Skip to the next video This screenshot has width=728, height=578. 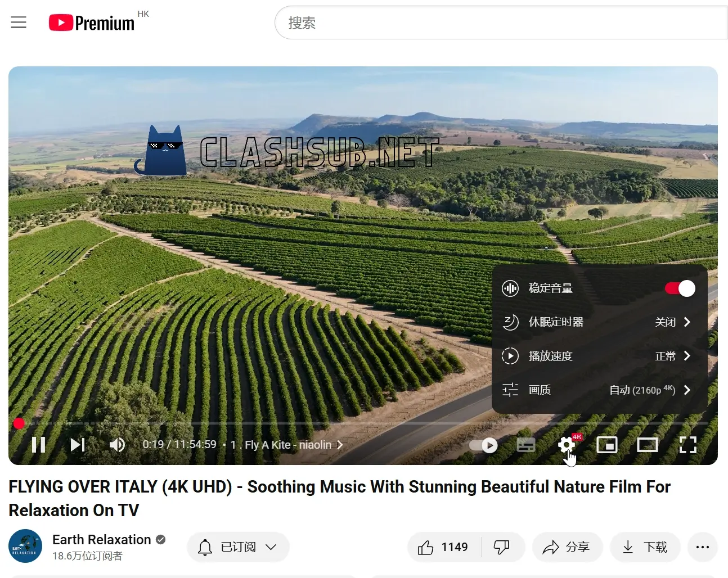click(x=77, y=445)
